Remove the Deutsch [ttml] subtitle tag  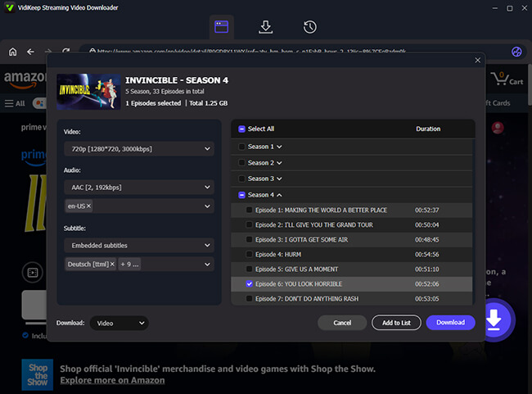click(x=112, y=265)
